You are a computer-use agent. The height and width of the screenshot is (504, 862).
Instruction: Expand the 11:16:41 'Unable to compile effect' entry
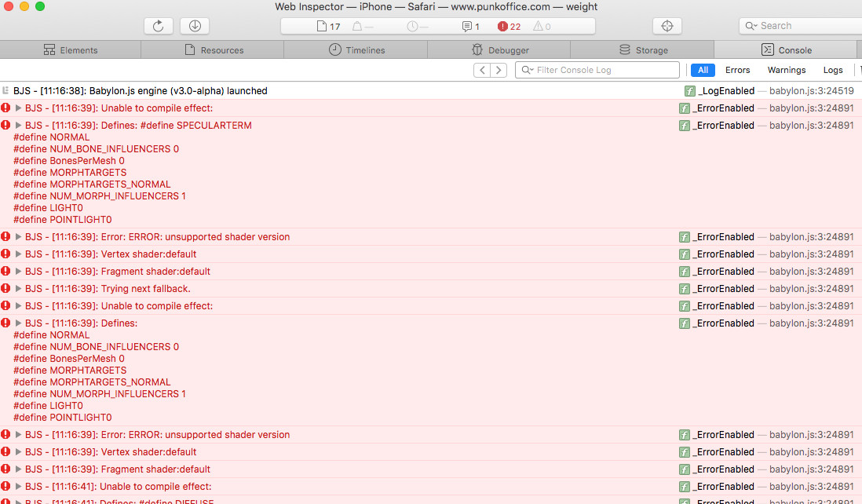[x=18, y=487]
